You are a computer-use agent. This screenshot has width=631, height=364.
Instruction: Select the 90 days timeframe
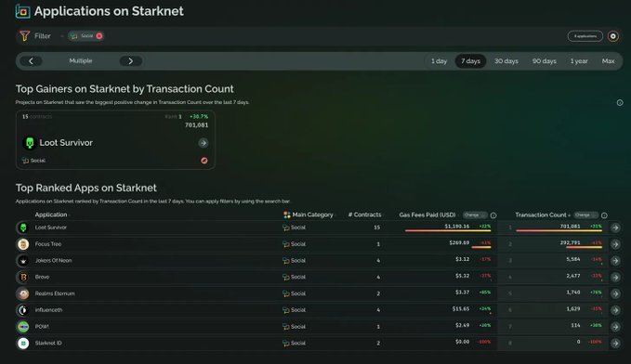pos(544,61)
